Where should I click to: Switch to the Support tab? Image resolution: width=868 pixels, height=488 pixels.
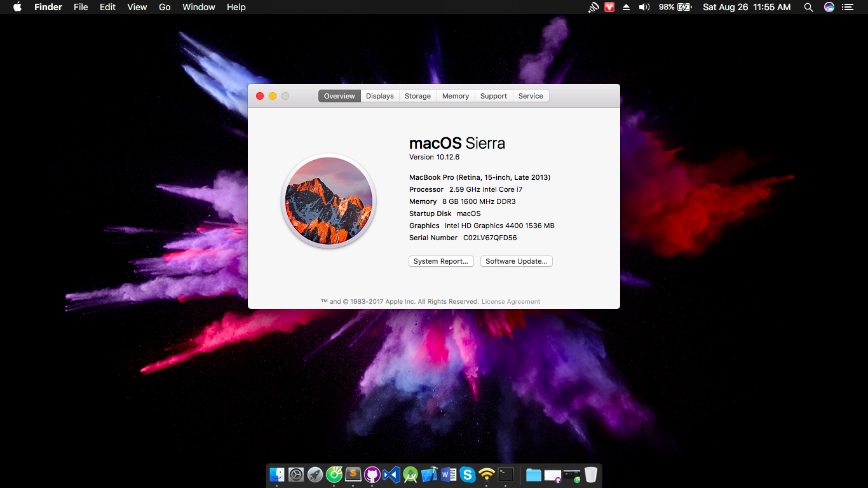(494, 96)
